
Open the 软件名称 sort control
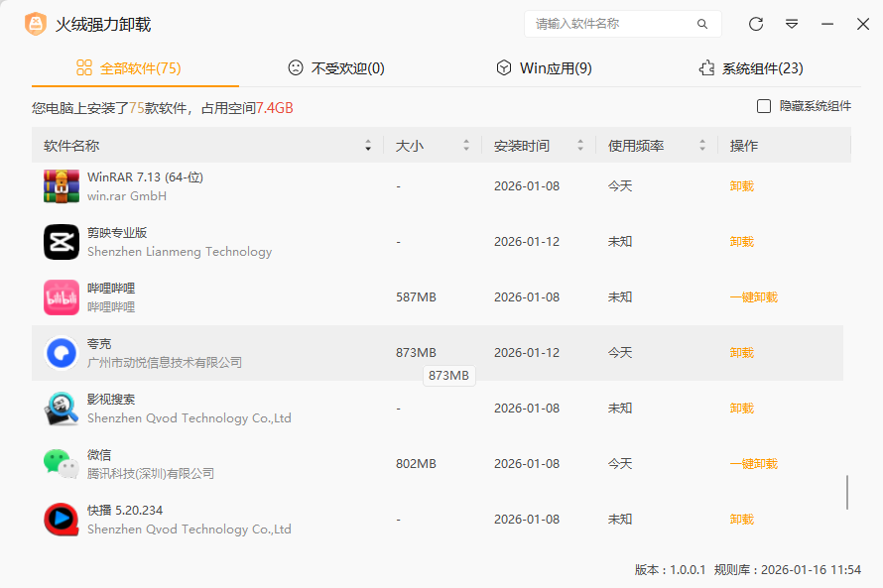pyautogui.click(x=368, y=145)
